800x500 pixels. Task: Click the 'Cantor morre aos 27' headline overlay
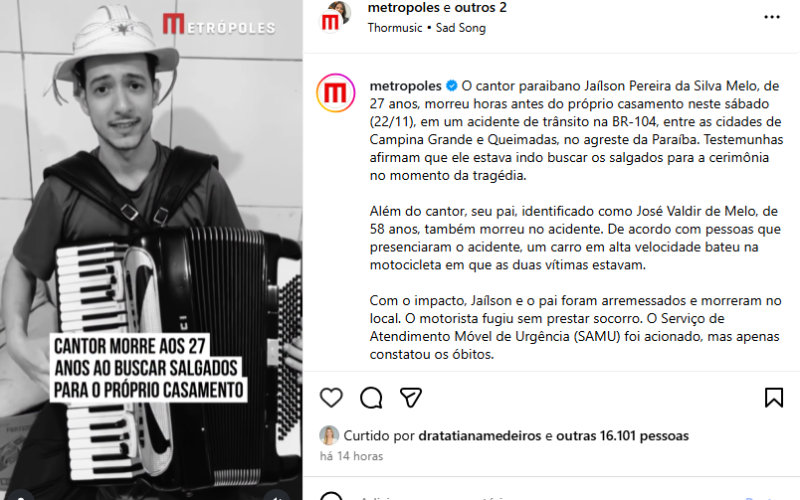[148, 368]
